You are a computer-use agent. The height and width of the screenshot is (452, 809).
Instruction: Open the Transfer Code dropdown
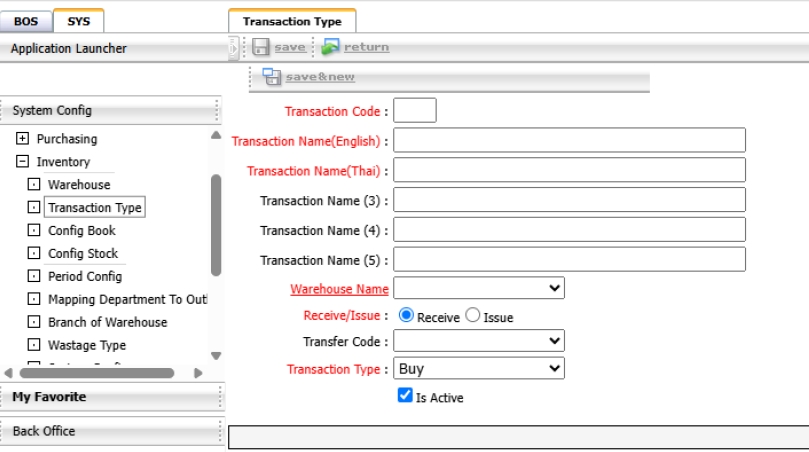tap(480, 342)
